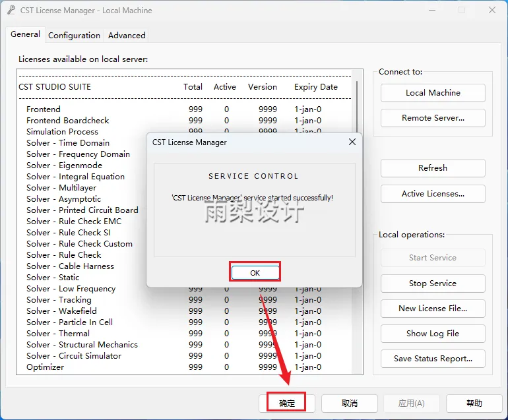Select Solver - Printed Circuit Board entry
Viewport: 508px width, 420px height.
pyautogui.click(x=82, y=210)
